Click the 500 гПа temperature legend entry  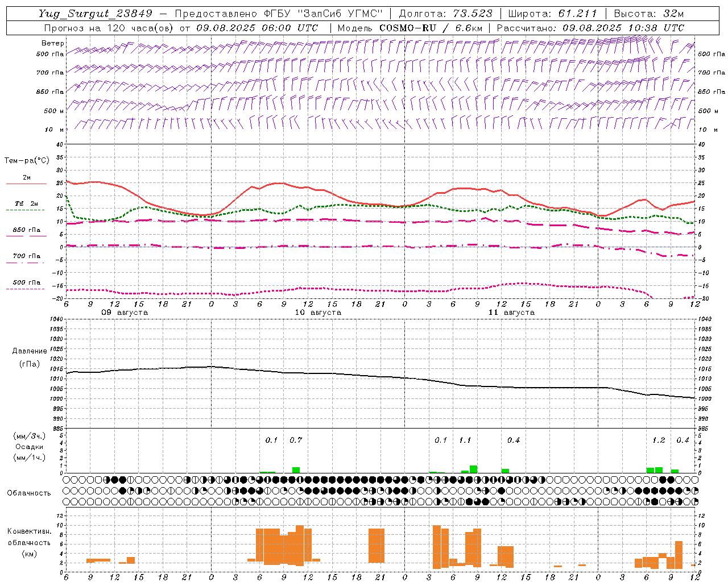coord(26,282)
